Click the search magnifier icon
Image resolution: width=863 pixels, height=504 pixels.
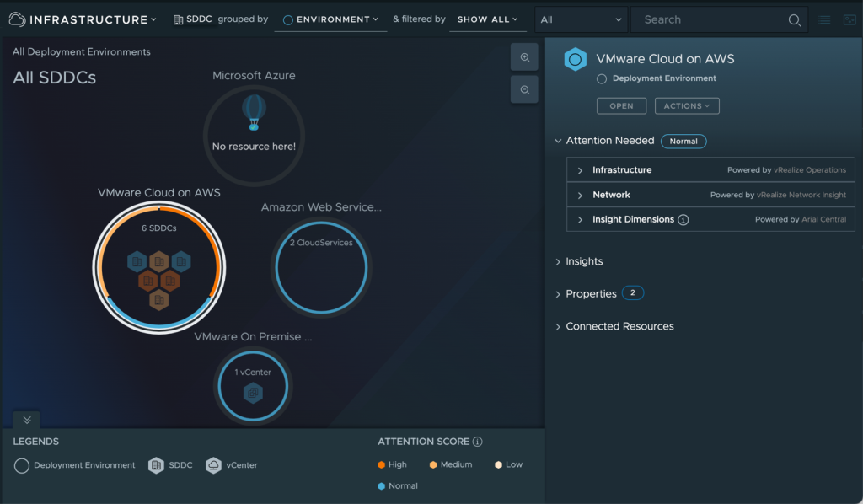point(794,20)
